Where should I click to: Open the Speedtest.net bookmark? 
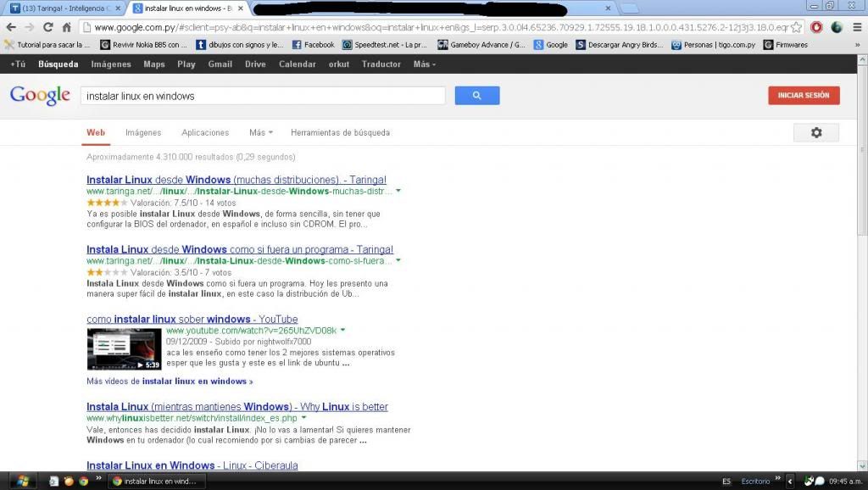[385, 45]
